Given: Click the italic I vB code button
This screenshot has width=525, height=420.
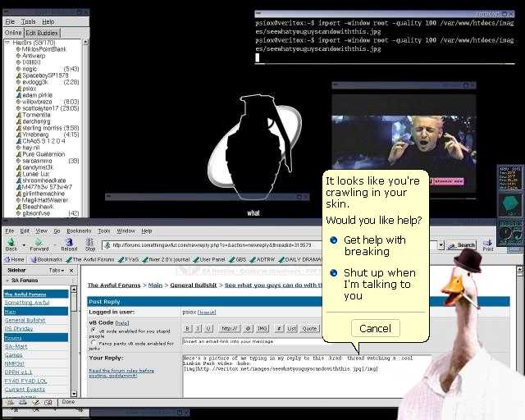Looking at the screenshot, I should pyautogui.click(x=198, y=329).
